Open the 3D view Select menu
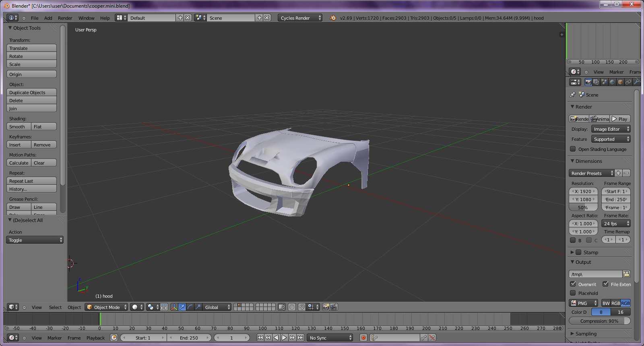 tap(55, 307)
